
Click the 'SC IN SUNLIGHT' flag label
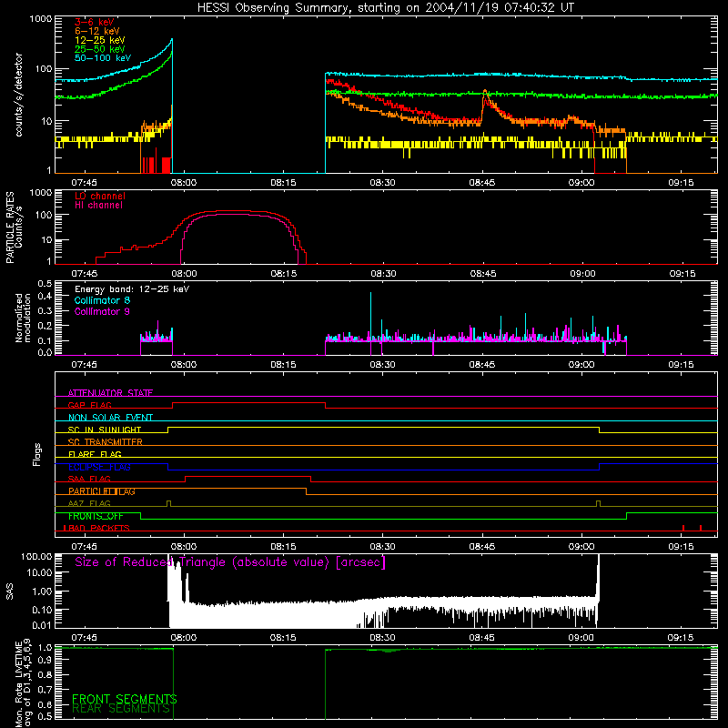point(105,430)
